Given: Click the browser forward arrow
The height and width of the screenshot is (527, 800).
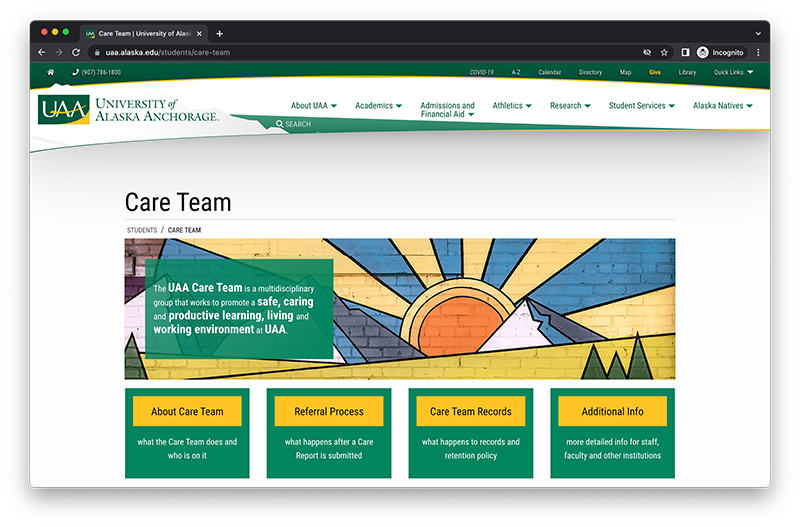Looking at the screenshot, I should click(x=59, y=53).
